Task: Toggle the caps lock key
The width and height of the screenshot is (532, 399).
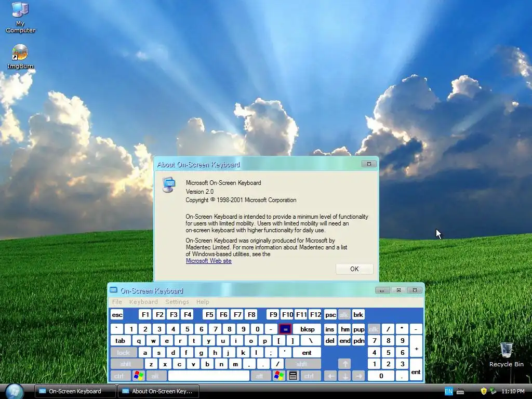Action: (x=124, y=353)
